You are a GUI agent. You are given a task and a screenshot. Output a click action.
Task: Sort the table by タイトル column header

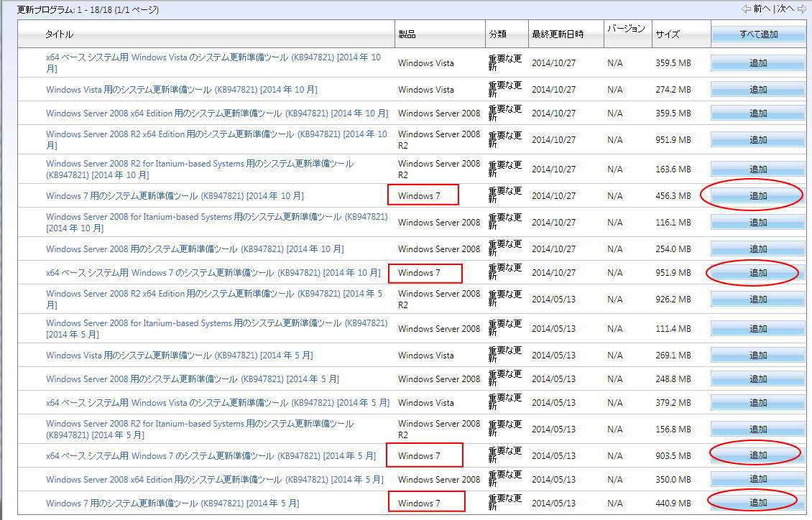point(59,34)
